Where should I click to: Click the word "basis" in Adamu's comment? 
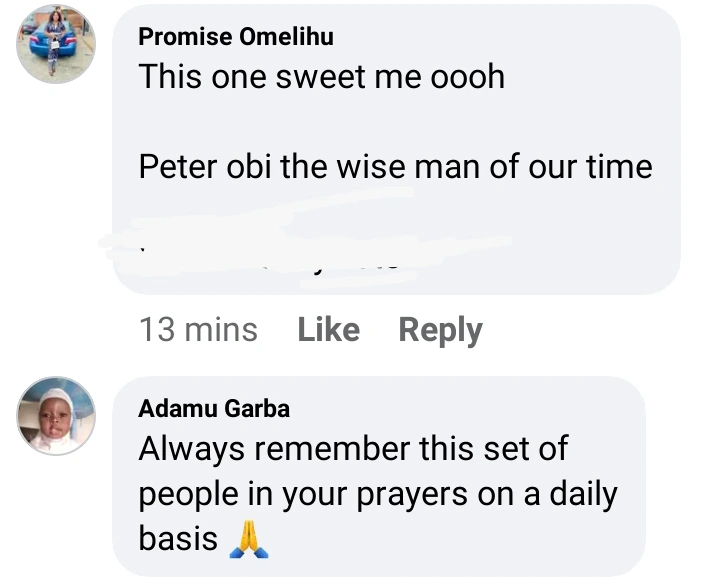click(178, 540)
